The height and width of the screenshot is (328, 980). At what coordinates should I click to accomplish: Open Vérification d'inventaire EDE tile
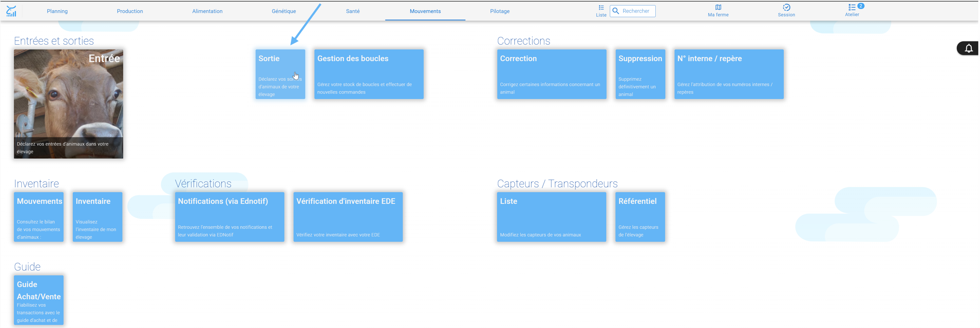click(x=348, y=217)
